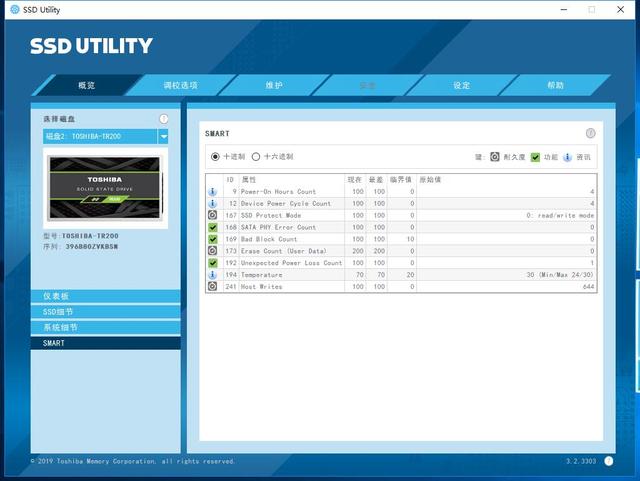Click the raw value '30 (Min/Max 24/30)'
Screen dimensions: 640x481
point(560,275)
